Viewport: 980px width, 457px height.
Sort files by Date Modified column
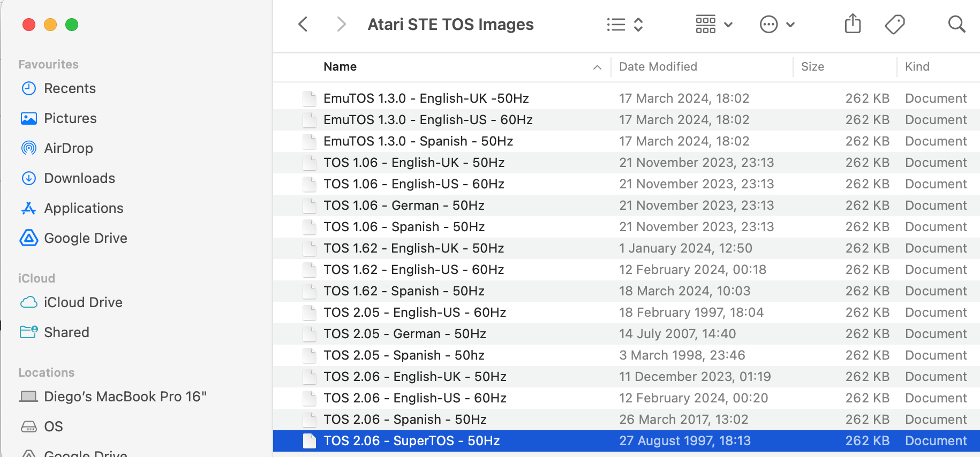pyautogui.click(x=658, y=67)
